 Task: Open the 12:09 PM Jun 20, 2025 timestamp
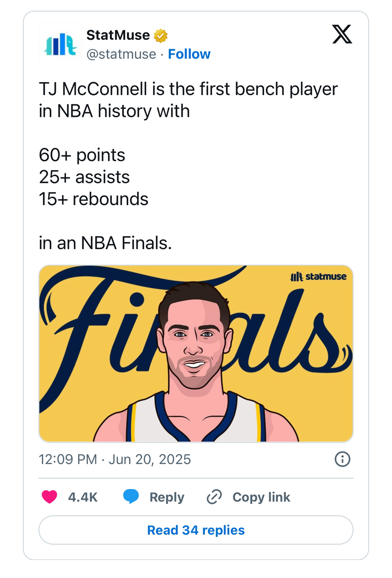pyautogui.click(x=114, y=459)
